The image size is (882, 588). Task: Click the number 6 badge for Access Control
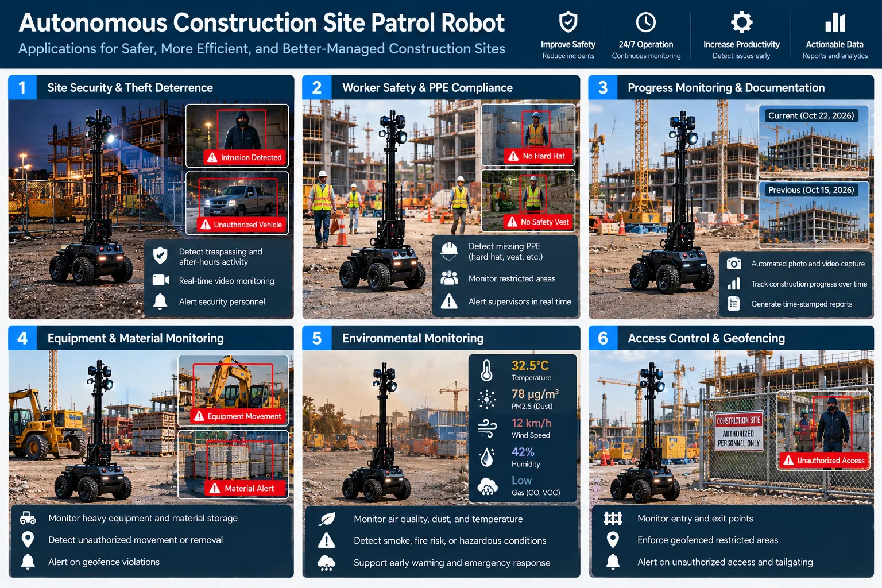point(603,338)
